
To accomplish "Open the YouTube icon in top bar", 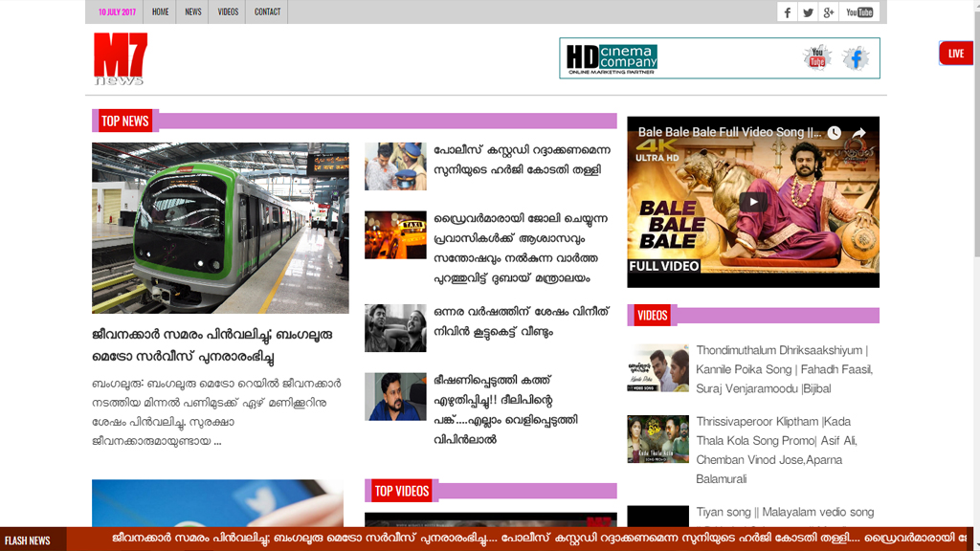I will [x=859, y=12].
